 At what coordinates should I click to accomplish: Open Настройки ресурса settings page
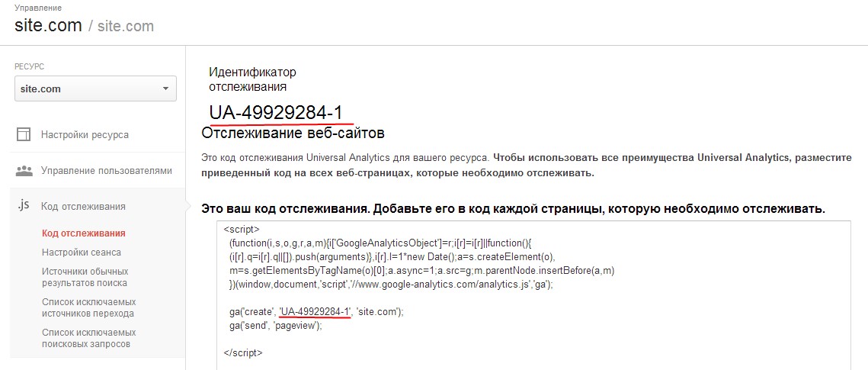[85, 135]
